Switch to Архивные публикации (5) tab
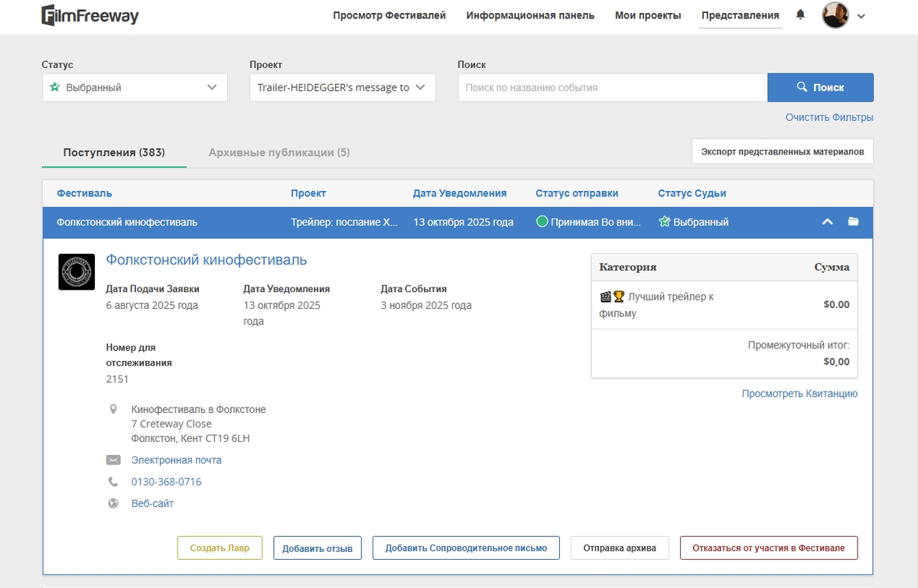918x588 pixels. click(x=279, y=152)
